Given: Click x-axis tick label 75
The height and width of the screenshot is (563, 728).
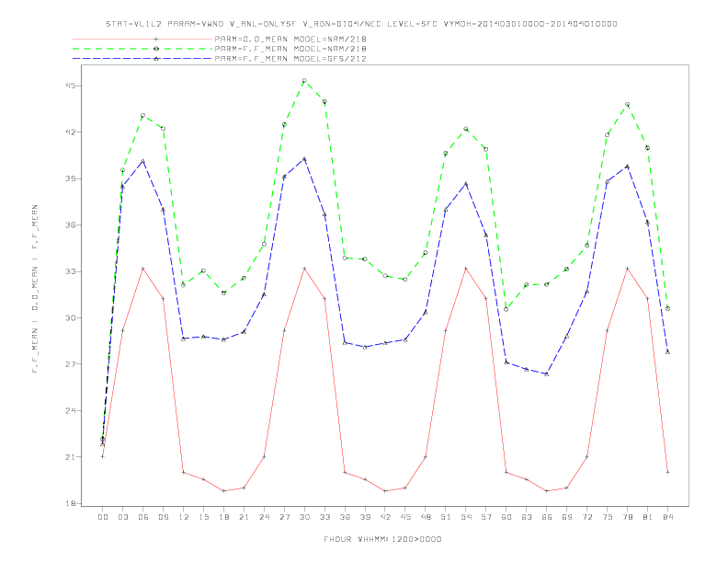Looking at the screenshot, I should click(608, 517).
